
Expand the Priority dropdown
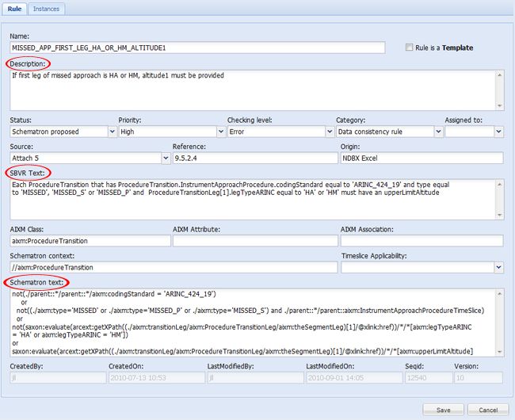[219, 132]
